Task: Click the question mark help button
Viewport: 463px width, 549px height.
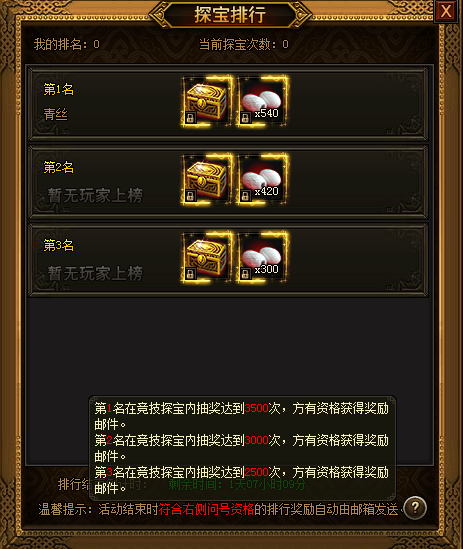Action: (415, 507)
